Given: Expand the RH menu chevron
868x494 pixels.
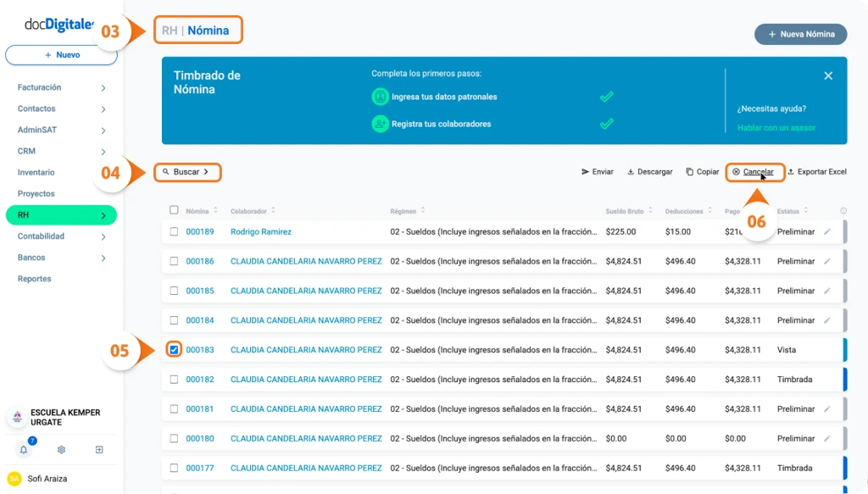Looking at the screenshot, I should [103, 216].
